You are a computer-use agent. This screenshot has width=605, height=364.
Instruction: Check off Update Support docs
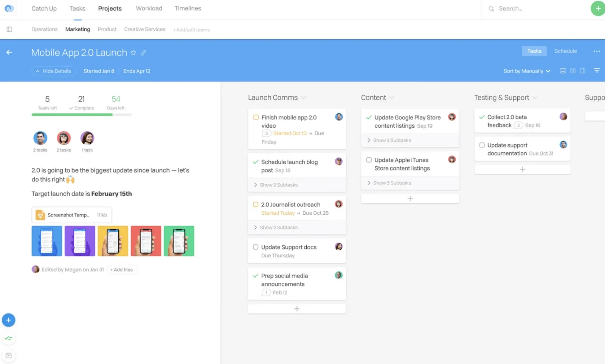click(x=256, y=247)
